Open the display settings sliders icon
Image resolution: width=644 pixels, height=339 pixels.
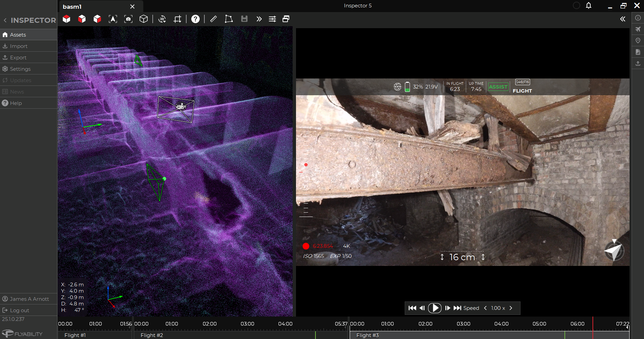pos(272,19)
